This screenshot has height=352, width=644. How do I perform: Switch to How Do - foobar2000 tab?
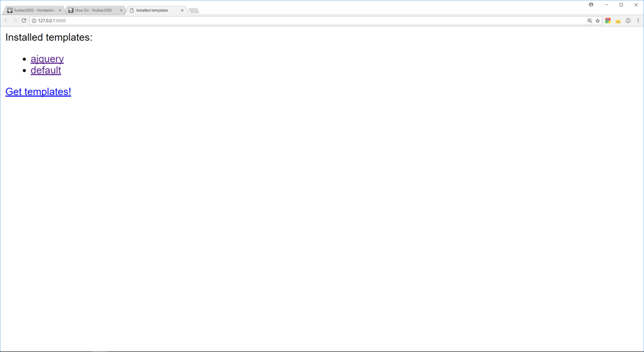[95, 10]
